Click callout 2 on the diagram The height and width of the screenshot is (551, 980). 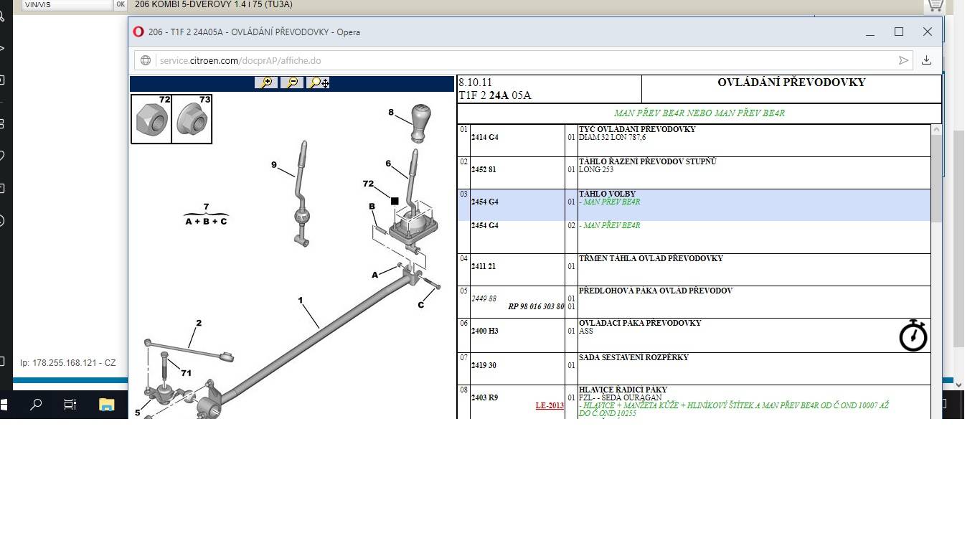[199, 323]
